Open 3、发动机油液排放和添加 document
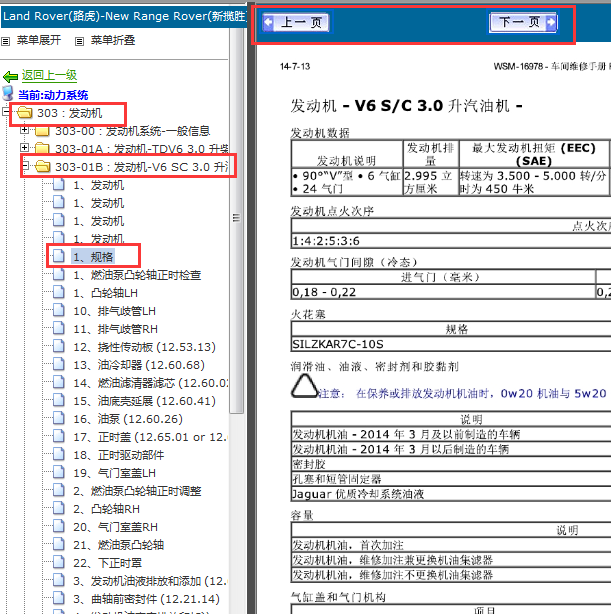This screenshot has height=614, width=611. tap(151, 581)
